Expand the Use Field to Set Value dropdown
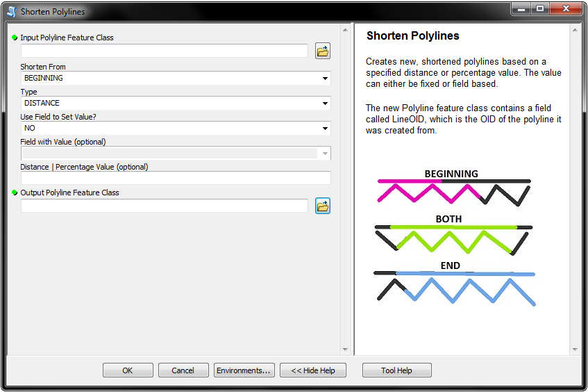 [x=325, y=128]
